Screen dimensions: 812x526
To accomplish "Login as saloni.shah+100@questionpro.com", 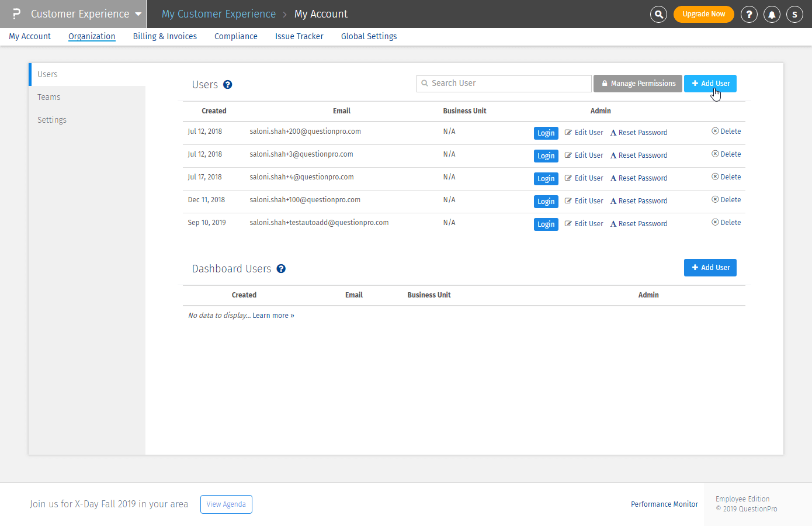I will [546, 202].
